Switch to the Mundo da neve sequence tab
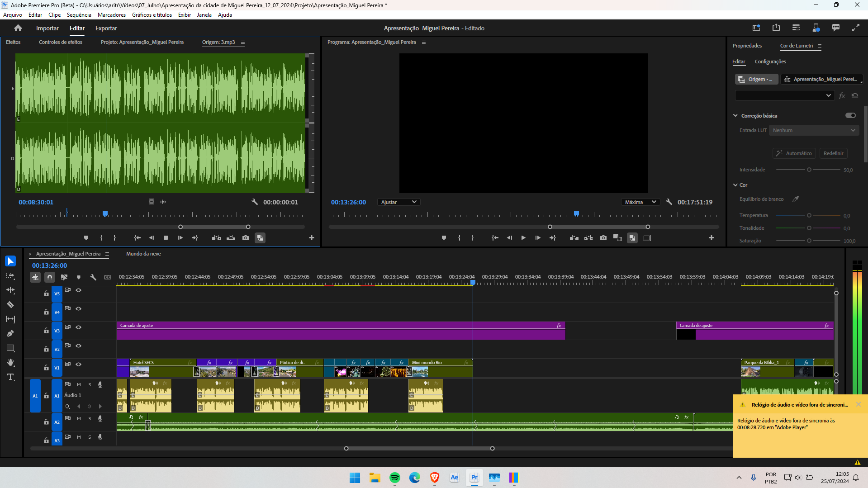Screen dimensions: 868x488 [143, 254]
